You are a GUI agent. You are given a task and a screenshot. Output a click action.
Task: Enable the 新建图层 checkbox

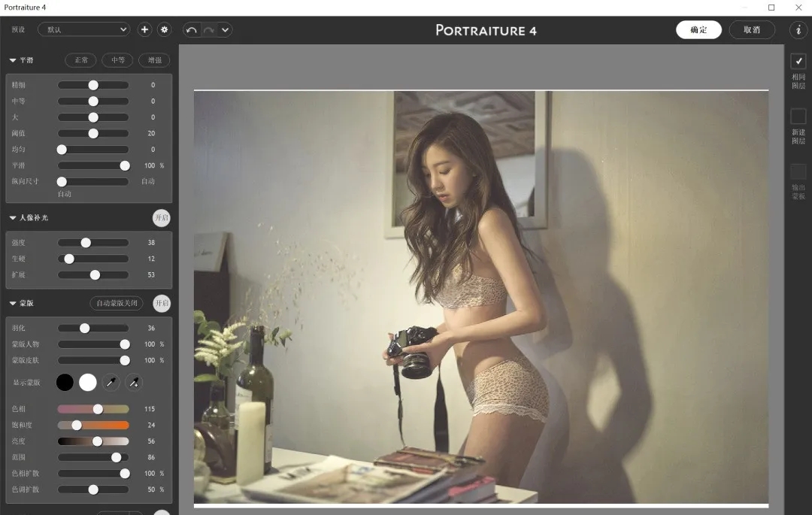pyautogui.click(x=798, y=117)
